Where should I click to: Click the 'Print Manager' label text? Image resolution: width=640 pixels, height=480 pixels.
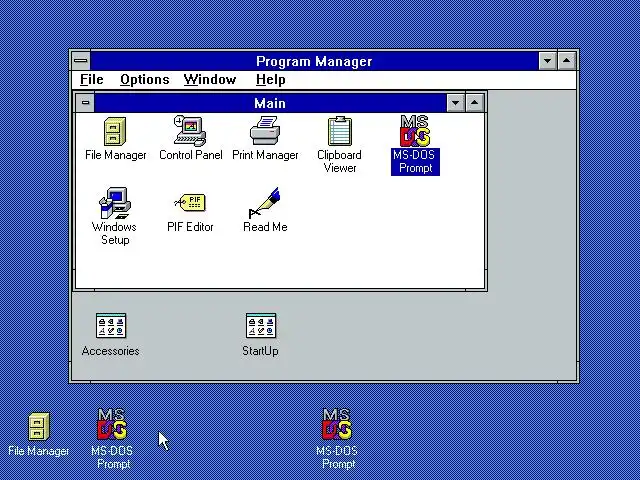click(265, 155)
